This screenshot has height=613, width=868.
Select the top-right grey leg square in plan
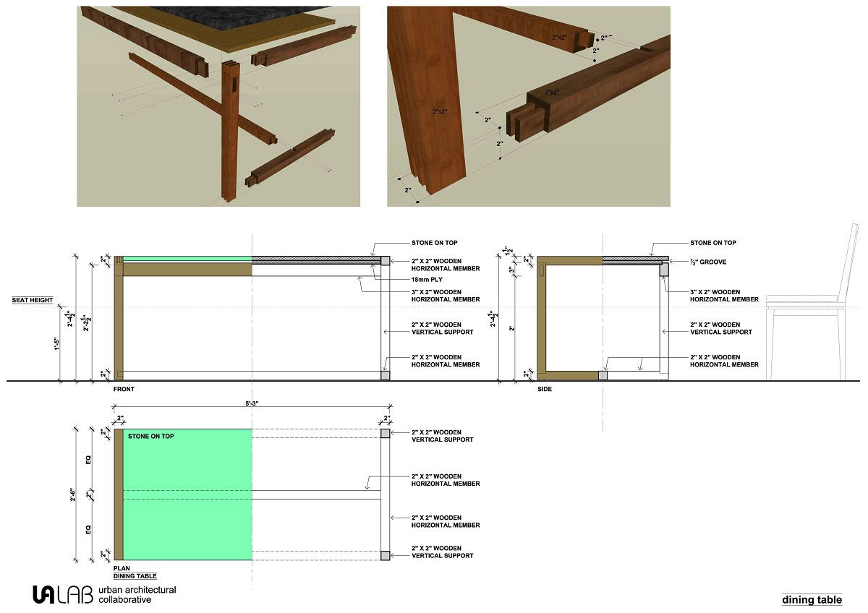click(386, 434)
